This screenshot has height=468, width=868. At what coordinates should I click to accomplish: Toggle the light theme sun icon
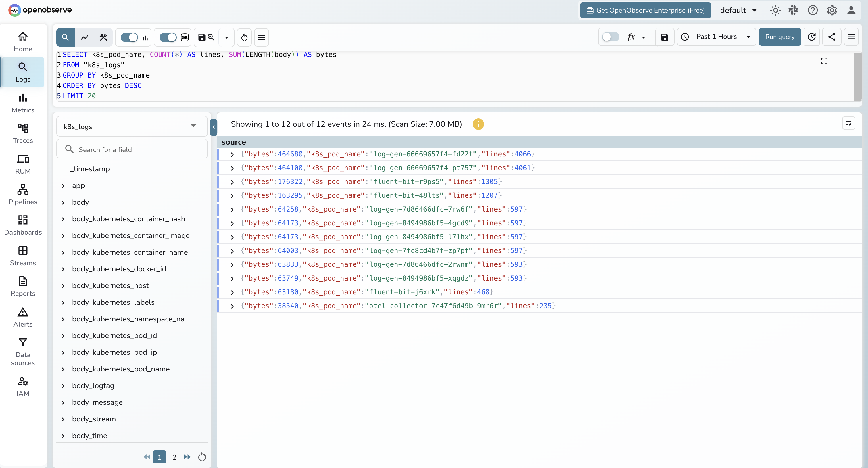point(776,10)
